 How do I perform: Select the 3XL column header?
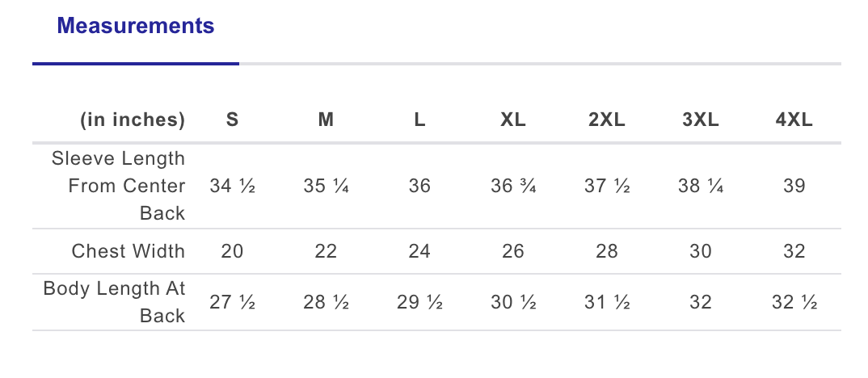point(701,120)
